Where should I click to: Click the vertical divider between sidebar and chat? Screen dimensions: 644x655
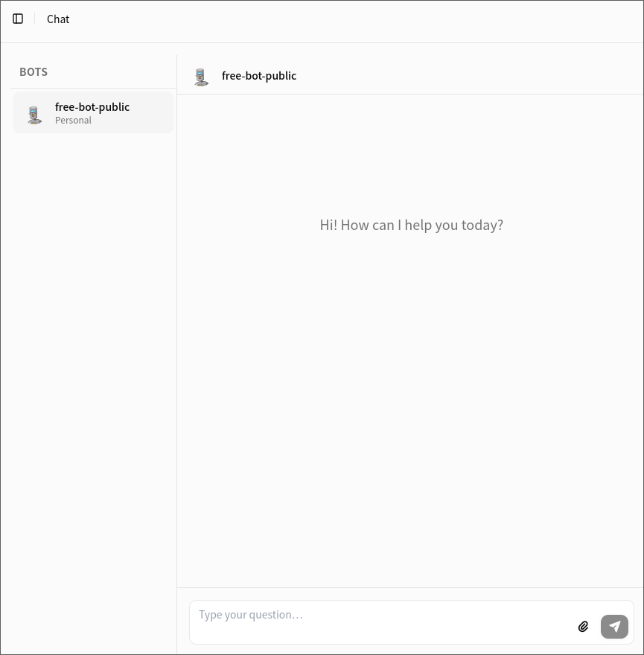[x=176, y=335]
